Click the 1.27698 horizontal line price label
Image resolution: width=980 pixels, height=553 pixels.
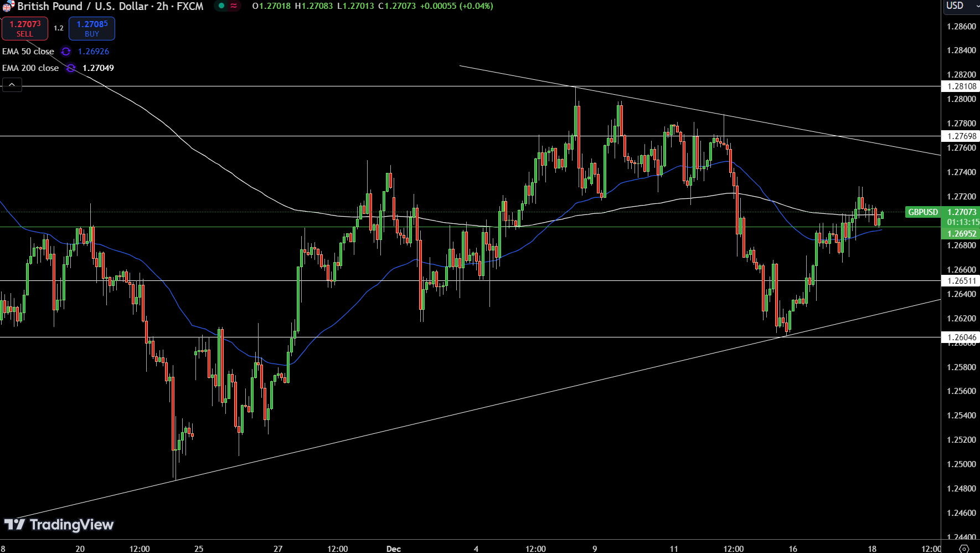[961, 136]
